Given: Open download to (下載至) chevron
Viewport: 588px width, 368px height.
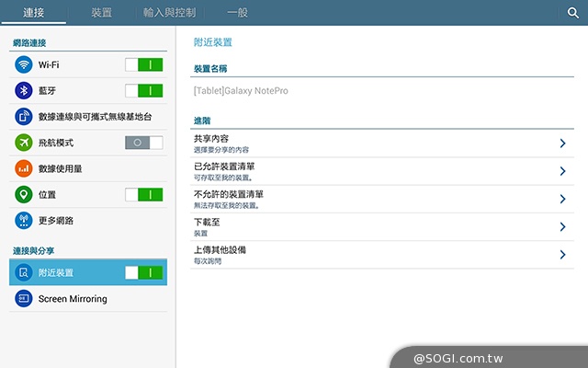Looking at the screenshot, I should click(x=562, y=226).
